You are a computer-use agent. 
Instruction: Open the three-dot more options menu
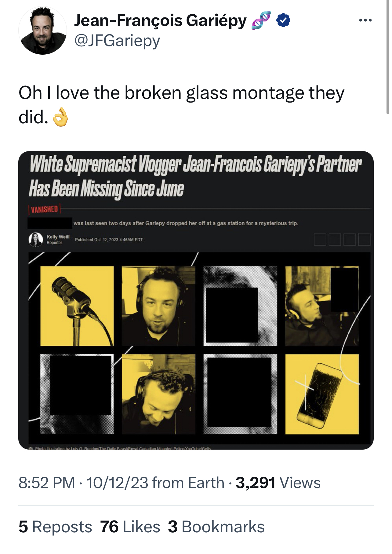(365, 20)
